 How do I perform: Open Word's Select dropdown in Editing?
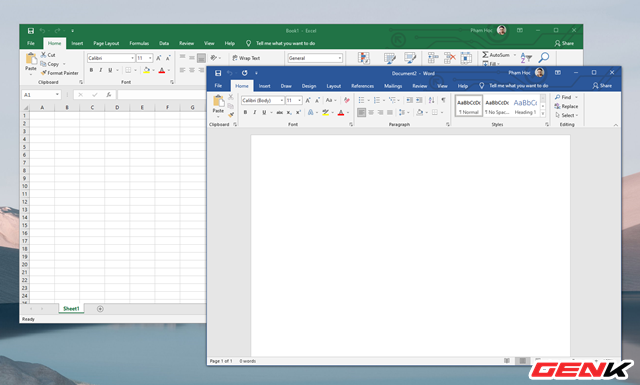coord(567,115)
